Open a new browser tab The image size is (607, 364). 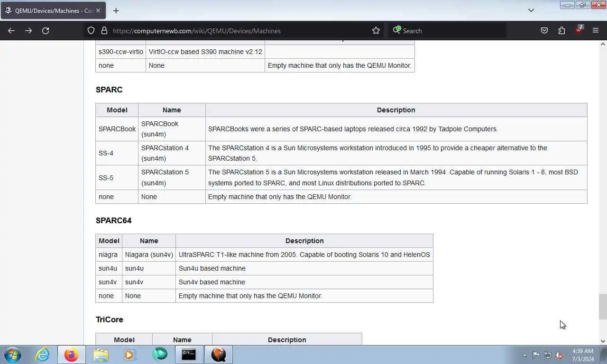coord(116,10)
